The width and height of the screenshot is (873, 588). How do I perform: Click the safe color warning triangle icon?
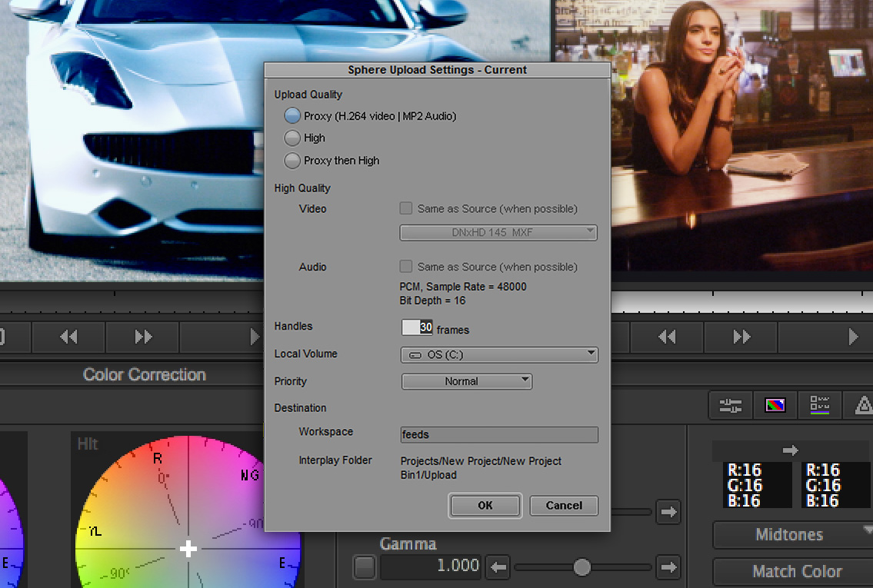coord(862,405)
